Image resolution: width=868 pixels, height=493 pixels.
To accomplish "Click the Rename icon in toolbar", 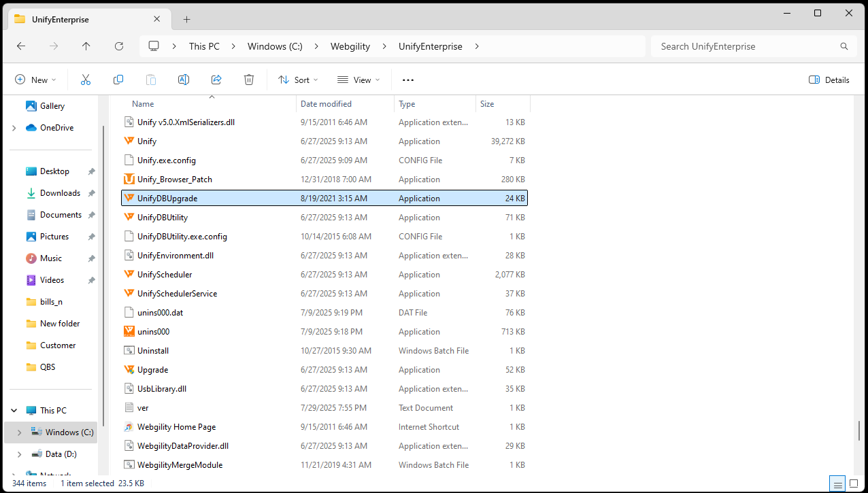I will pos(184,80).
